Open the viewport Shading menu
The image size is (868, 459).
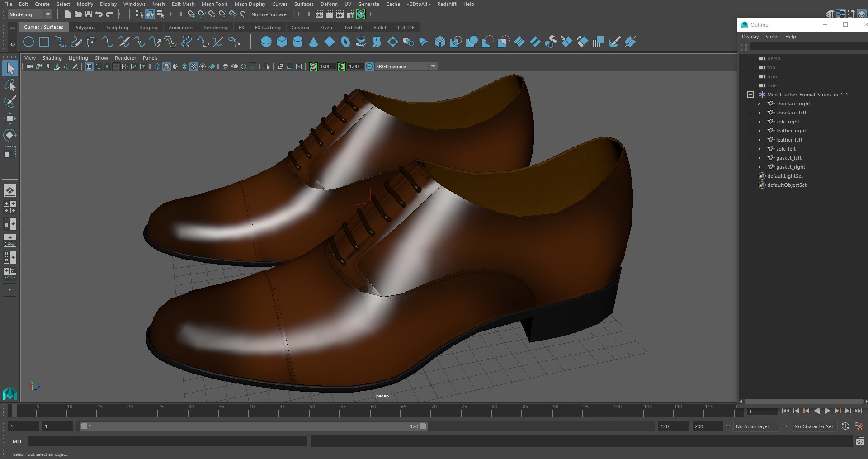(52, 58)
